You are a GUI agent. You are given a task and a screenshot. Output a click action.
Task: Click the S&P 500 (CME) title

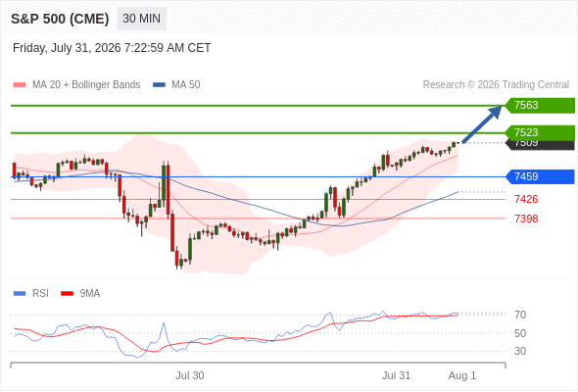coord(60,19)
